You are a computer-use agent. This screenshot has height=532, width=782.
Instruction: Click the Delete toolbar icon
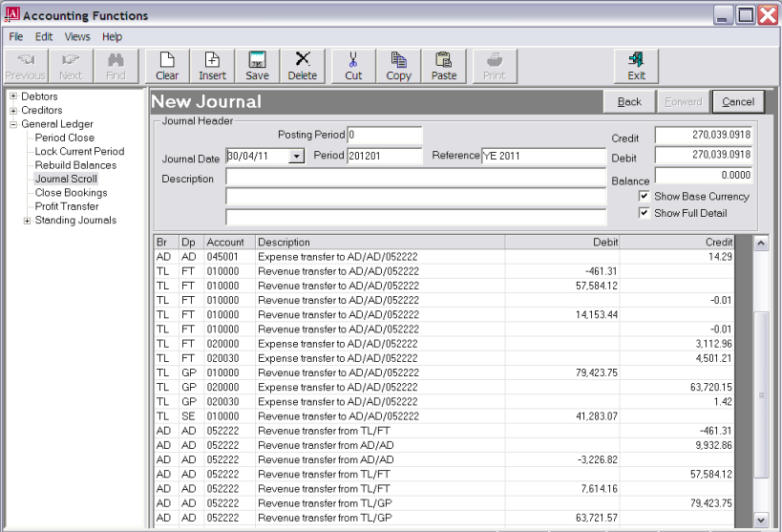[302, 65]
